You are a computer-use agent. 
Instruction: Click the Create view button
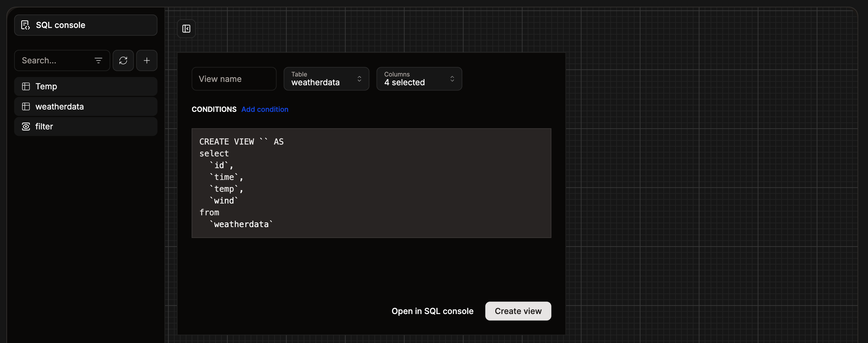[x=518, y=311]
